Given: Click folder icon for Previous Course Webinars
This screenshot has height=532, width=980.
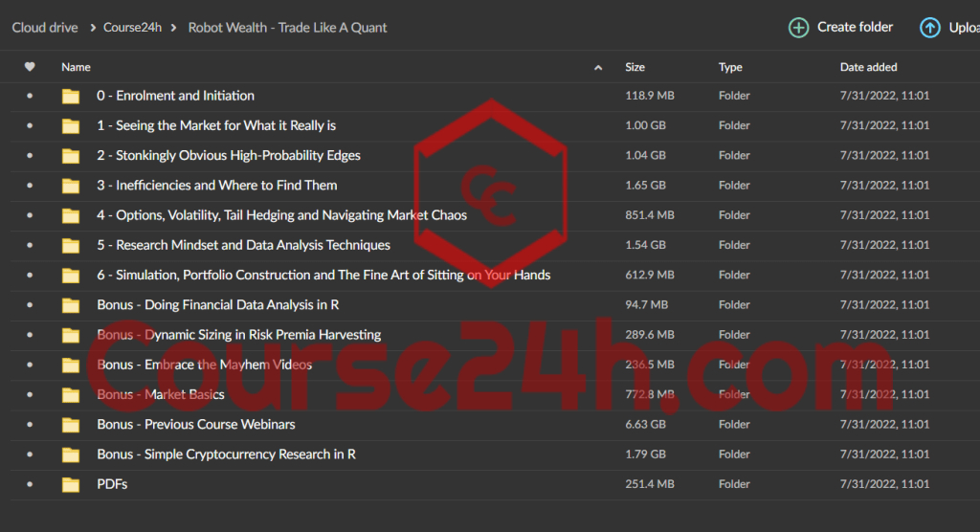Looking at the screenshot, I should click(71, 425).
